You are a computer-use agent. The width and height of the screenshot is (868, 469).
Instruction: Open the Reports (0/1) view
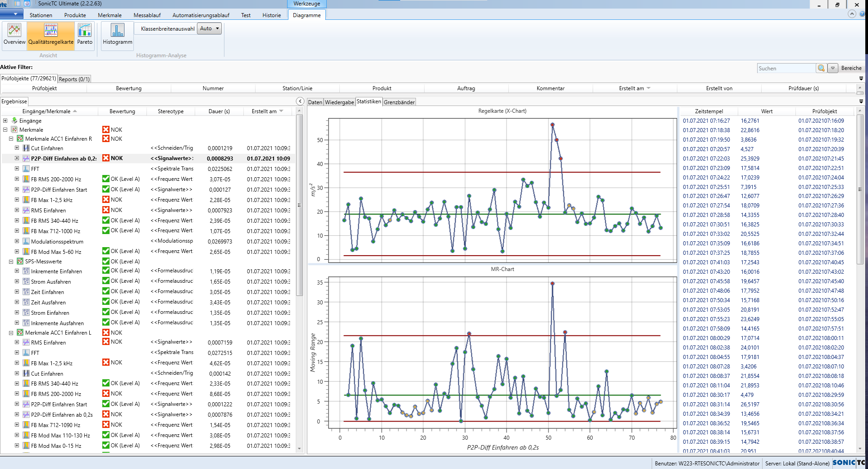tap(73, 79)
